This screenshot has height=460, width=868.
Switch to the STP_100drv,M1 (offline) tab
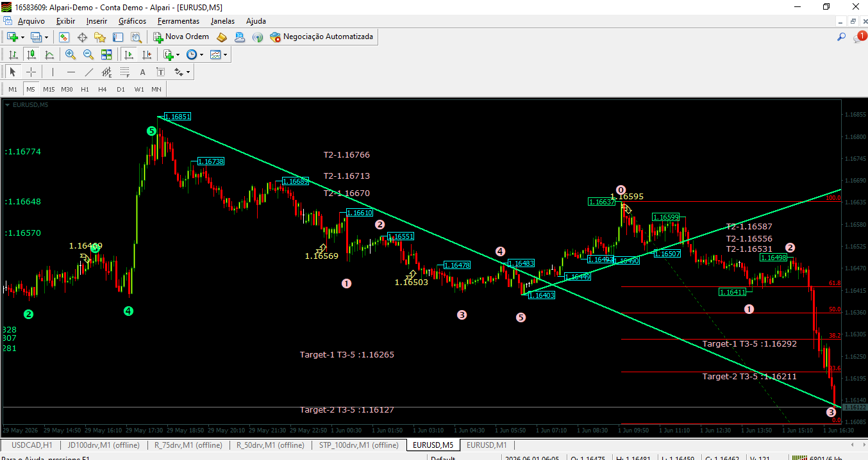click(x=359, y=445)
